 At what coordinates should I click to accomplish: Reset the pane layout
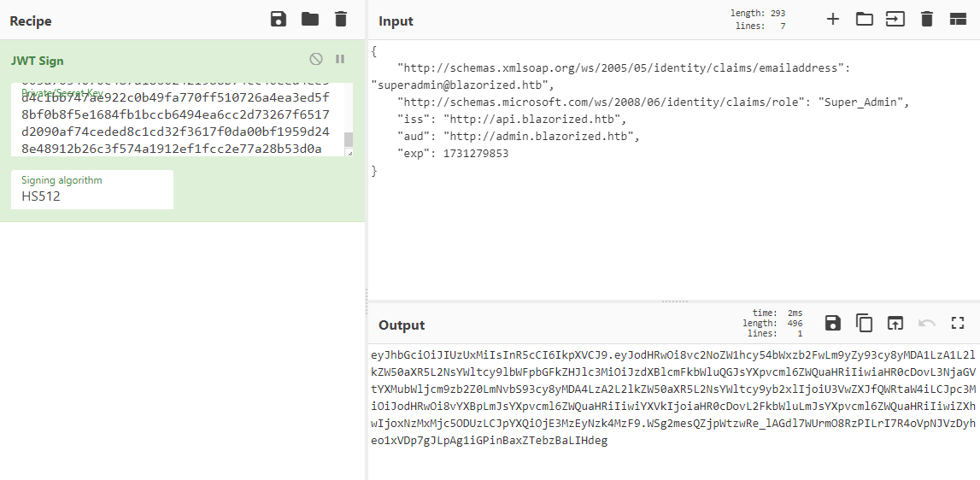[x=957, y=20]
